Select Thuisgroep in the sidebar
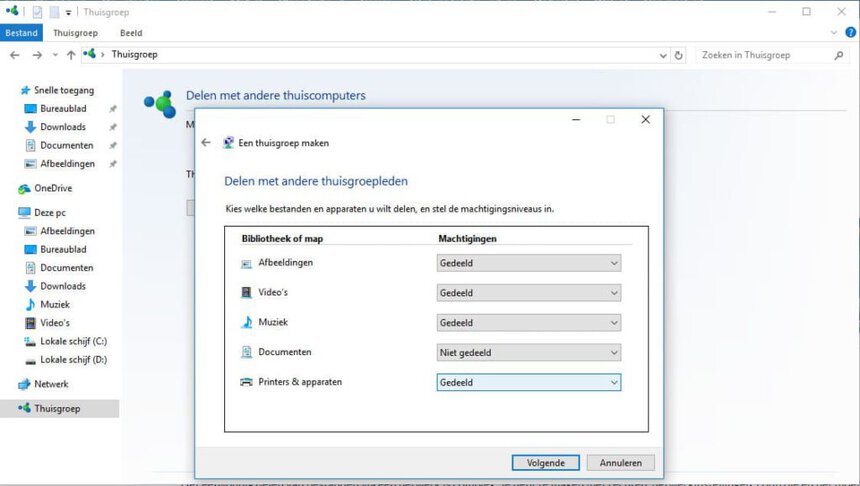The height and width of the screenshot is (486, 860). coord(57,409)
